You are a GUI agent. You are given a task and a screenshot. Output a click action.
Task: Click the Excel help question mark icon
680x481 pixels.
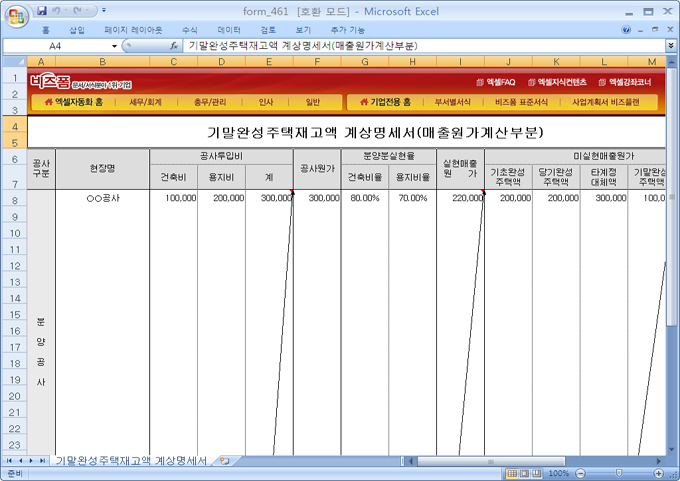click(x=625, y=30)
